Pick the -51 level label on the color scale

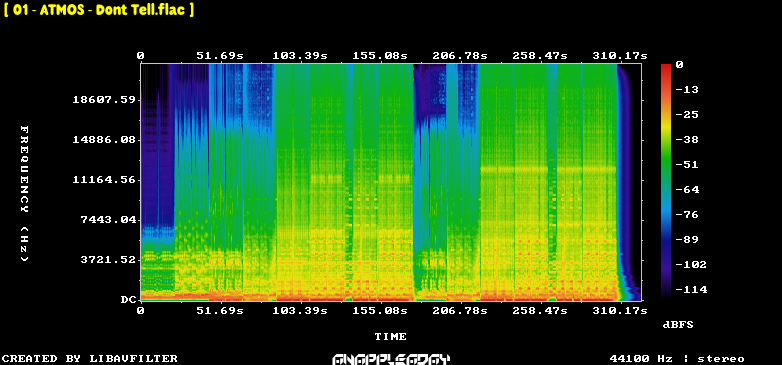687,165
